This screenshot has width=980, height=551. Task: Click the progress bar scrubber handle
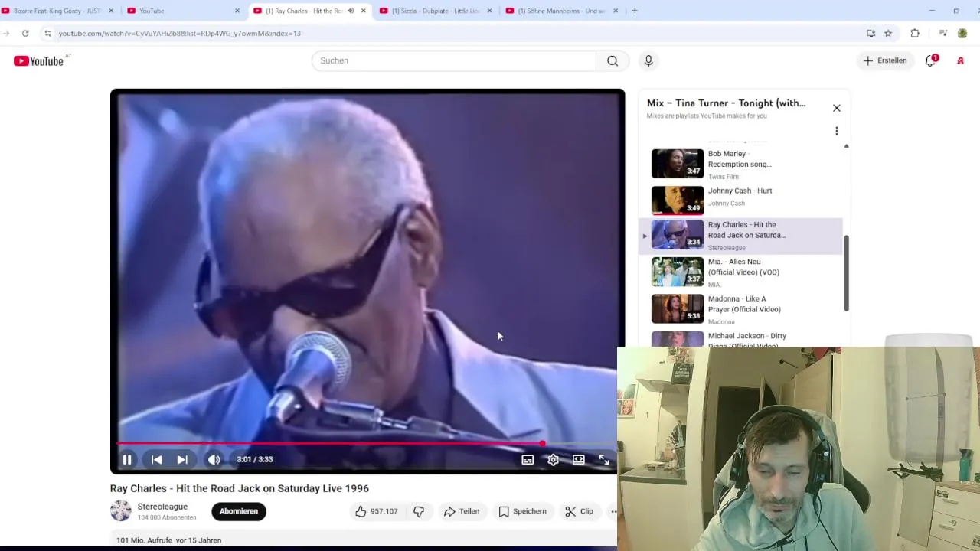tap(542, 444)
